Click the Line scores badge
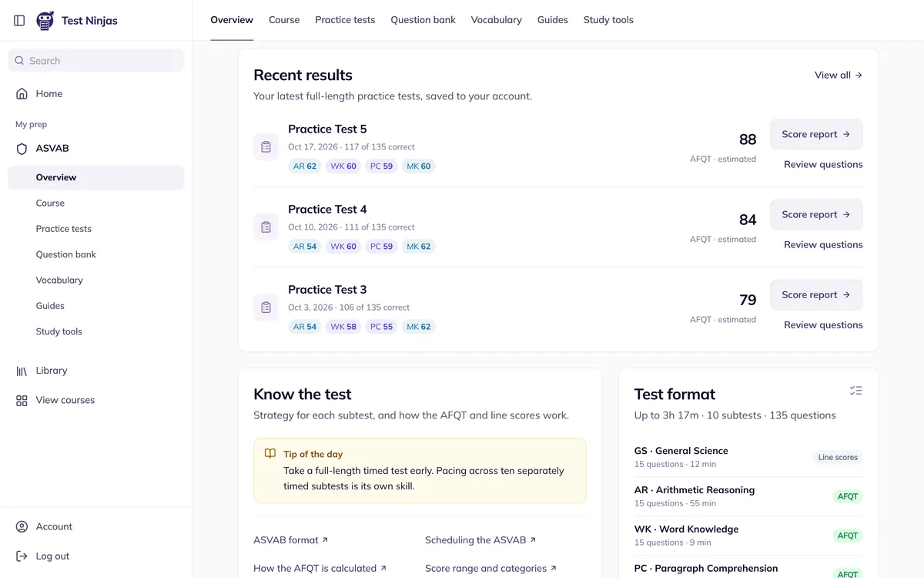 (x=838, y=458)
